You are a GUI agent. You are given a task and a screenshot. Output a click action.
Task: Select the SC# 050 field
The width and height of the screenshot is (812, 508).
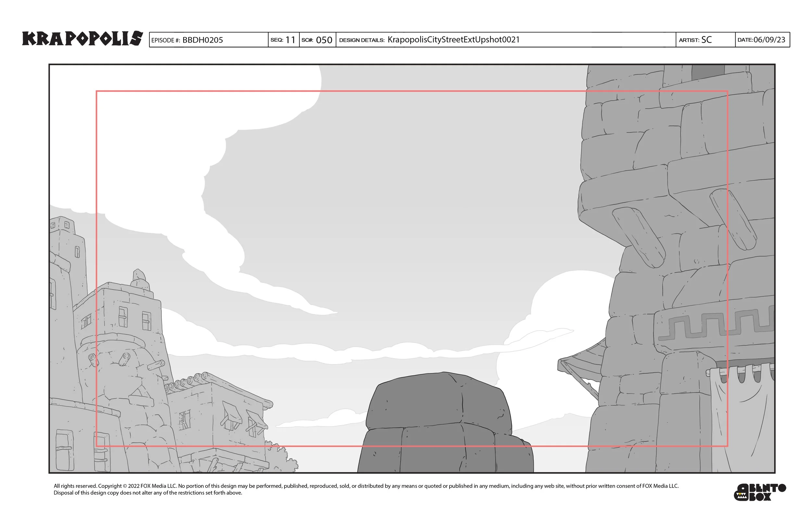(x=317, y=40)
